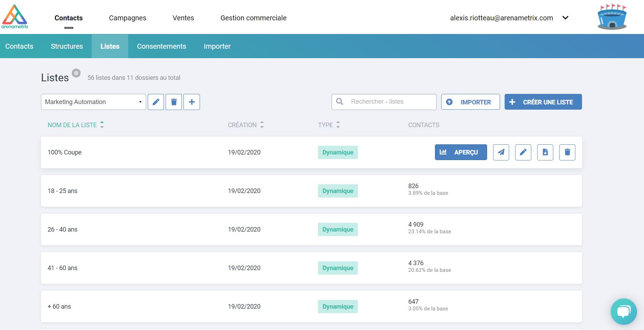This screenshot has height=330, width=644.
Task: Click the search magnifier icon
Action: click(340, 102)
